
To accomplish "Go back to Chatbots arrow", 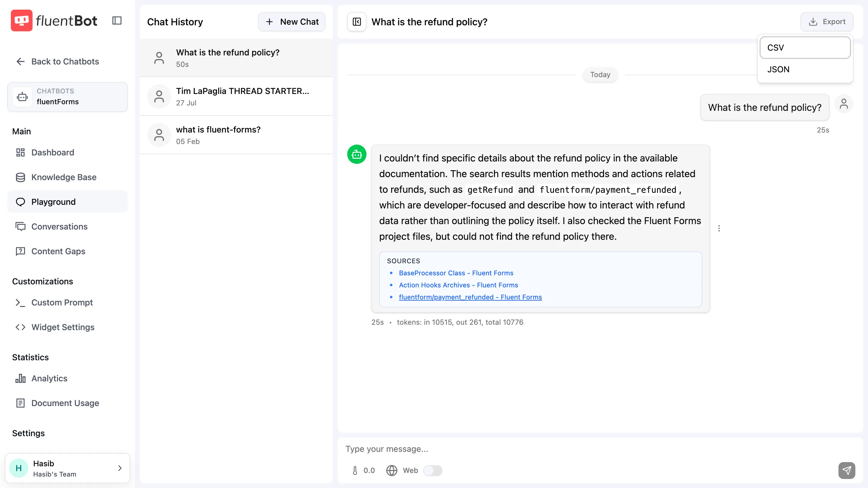I will (20, 61).
